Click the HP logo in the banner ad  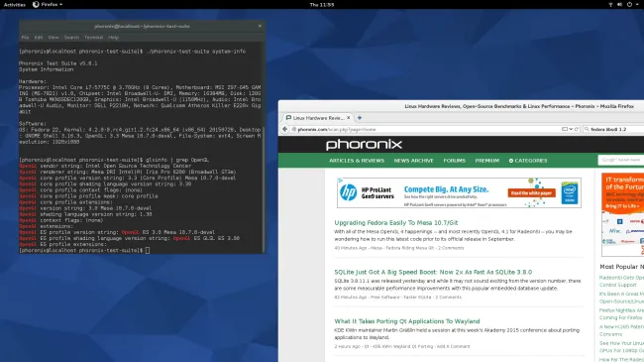349,192
